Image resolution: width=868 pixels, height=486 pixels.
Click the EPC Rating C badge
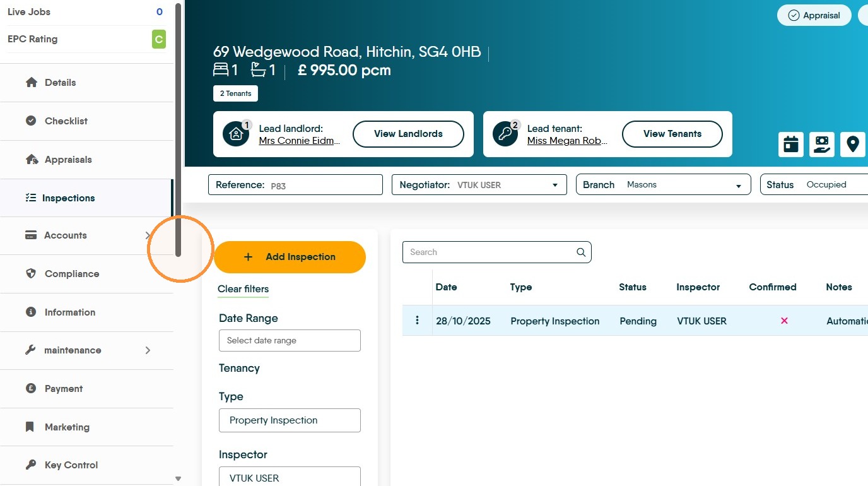[x=159, y=39]
